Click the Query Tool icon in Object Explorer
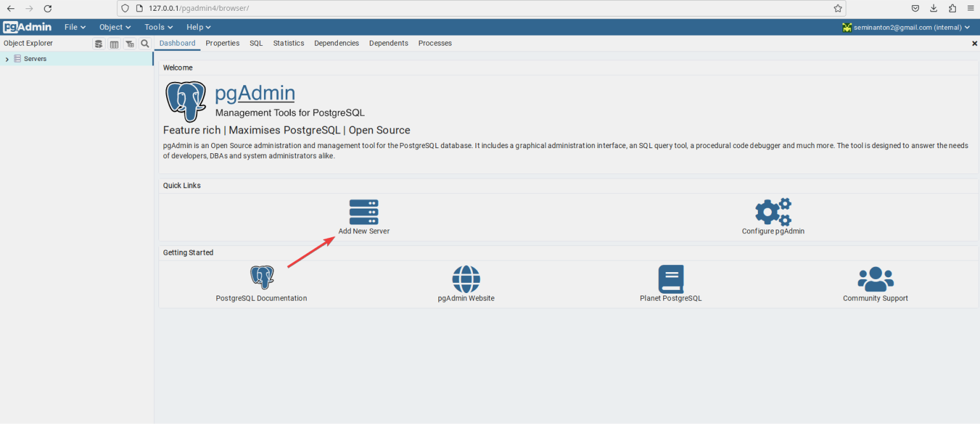 99,44
